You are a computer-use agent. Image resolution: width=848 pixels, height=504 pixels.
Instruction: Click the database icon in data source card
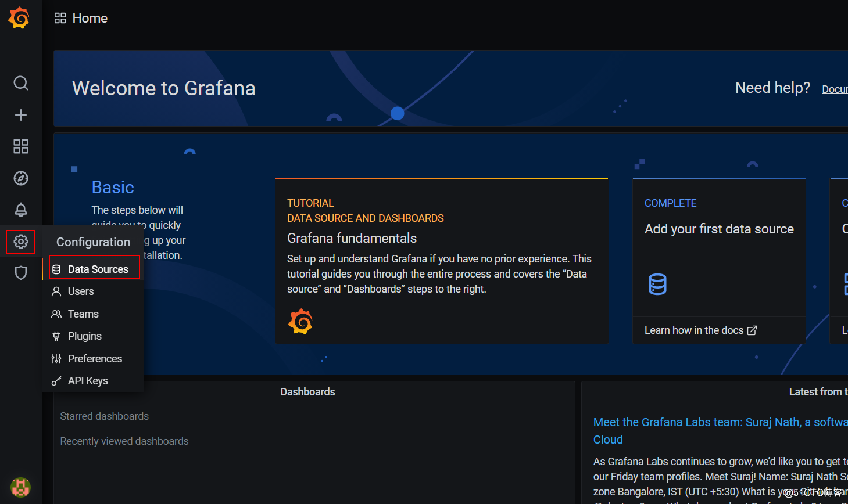(657, 285)
